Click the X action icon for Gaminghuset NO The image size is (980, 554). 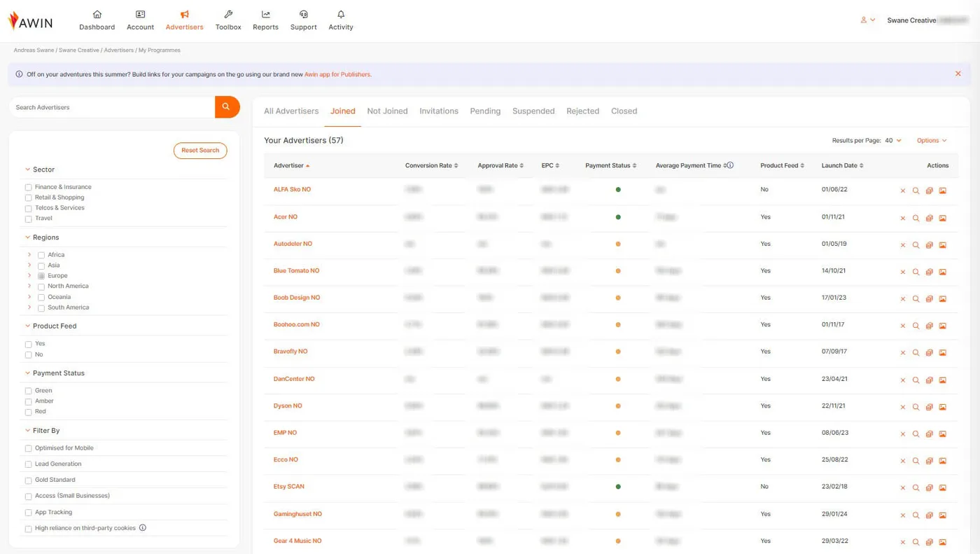903,515
